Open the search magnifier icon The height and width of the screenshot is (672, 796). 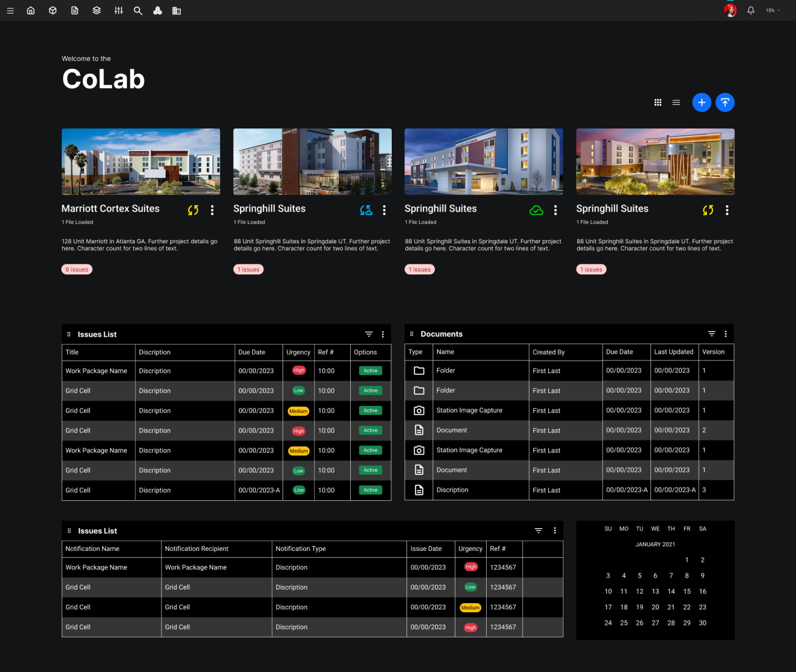pyautogui.click(x=138, y=11)
